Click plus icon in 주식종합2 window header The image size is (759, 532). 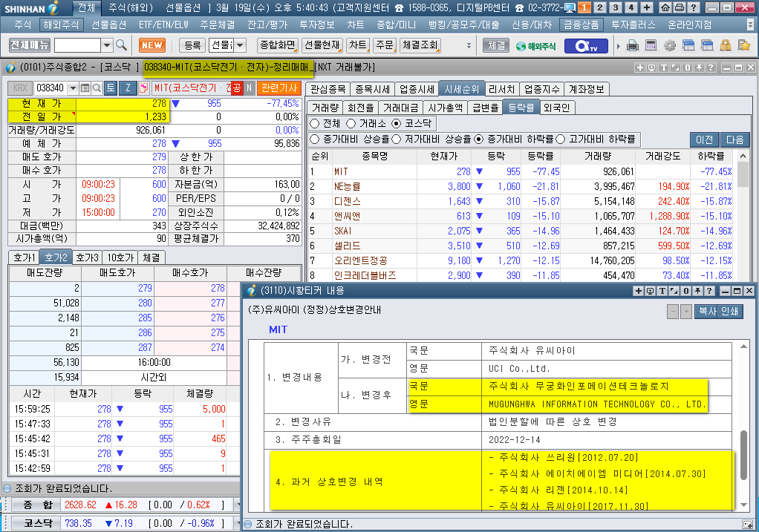pyautogui.click(x=640, y=68)
